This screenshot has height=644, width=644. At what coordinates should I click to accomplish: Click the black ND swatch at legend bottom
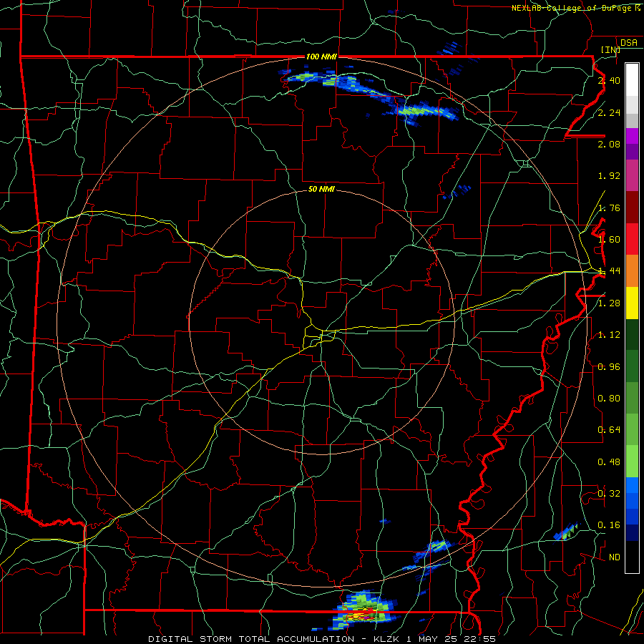pyautogui.click(x=632, y=557)
